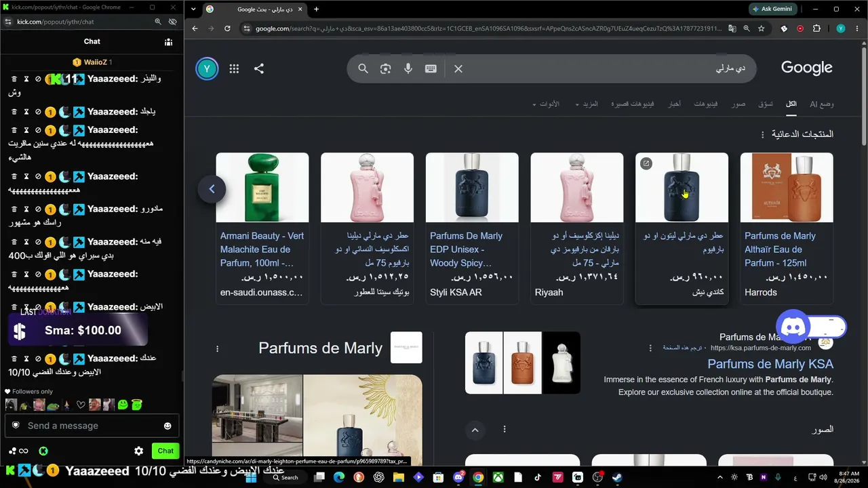The image size is (868, 488).
Task: Open sponsored products three-dot options
Action: coord(762,134)
